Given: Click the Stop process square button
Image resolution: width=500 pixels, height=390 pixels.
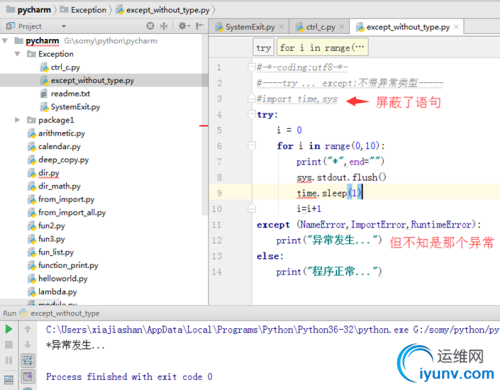Looking at the screenshot, I should point(9,345).
